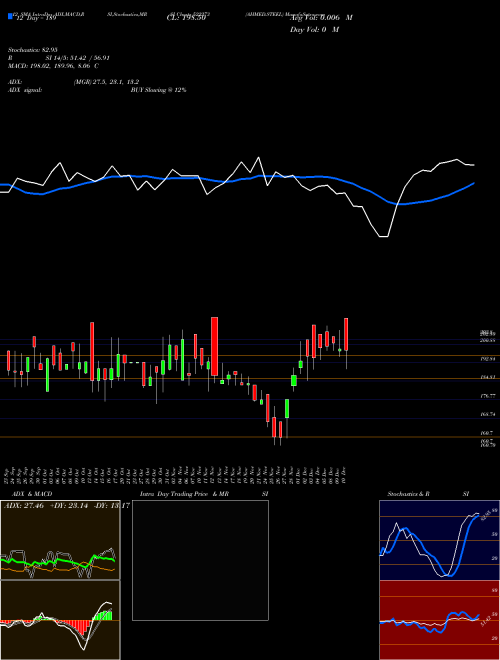Image resolution: width=500 pixels, height=660 pixels.
Task: Click the last red candlestick on the chart
Action: pyautogui.click(x=346, y=335)
